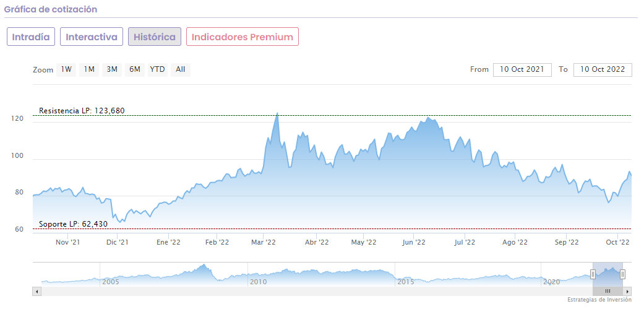Click the scrollbar left arrow
Image resolution: width=644 pixels, height=309 pixels.
tap(36, 291)
